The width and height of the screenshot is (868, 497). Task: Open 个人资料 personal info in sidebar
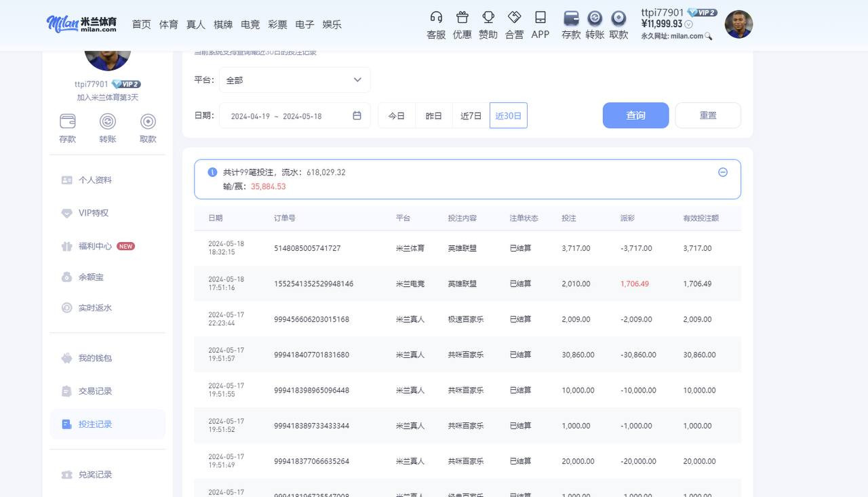tap(108, 180)
